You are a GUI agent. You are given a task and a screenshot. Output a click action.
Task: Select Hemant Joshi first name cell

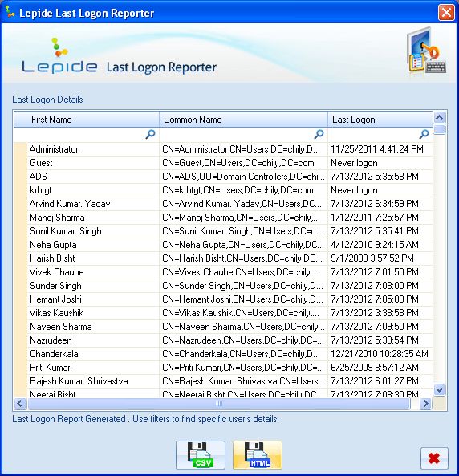[93, 299]
